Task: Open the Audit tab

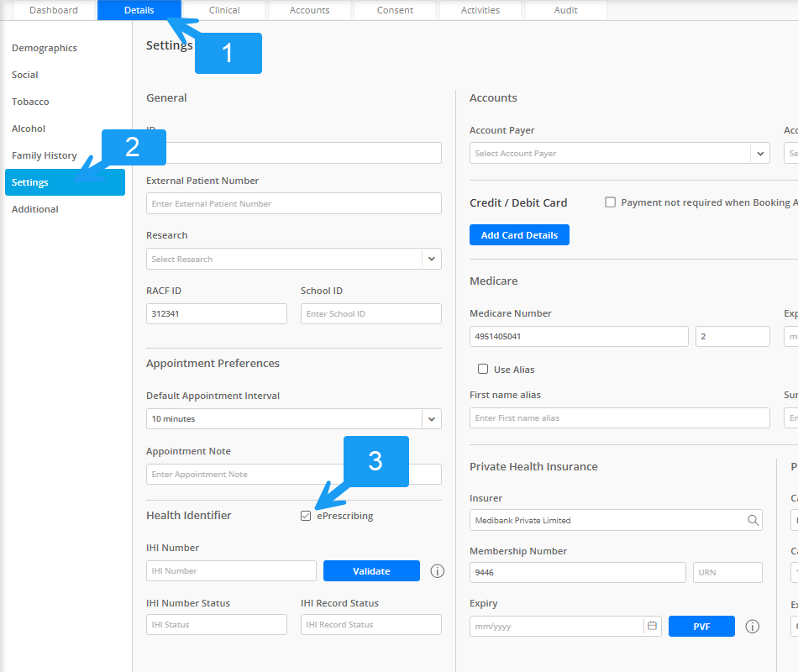Action: [x=565, y=10]
